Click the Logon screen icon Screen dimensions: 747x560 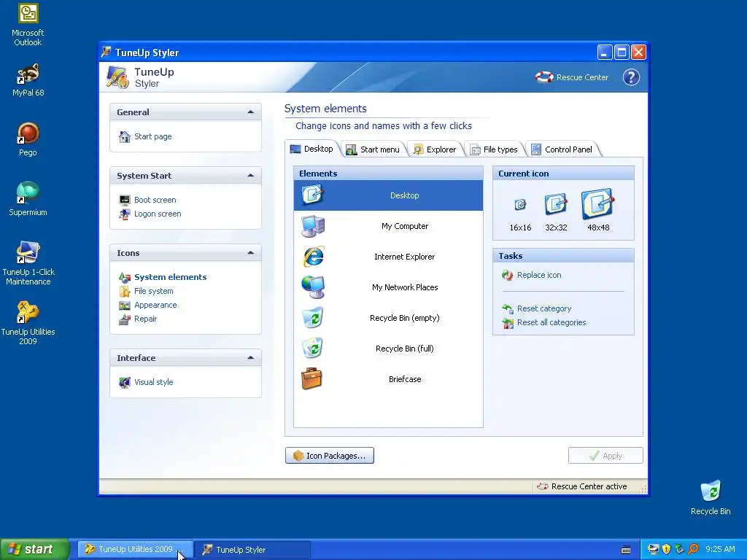pyautogui.click(x=124, y=214)
